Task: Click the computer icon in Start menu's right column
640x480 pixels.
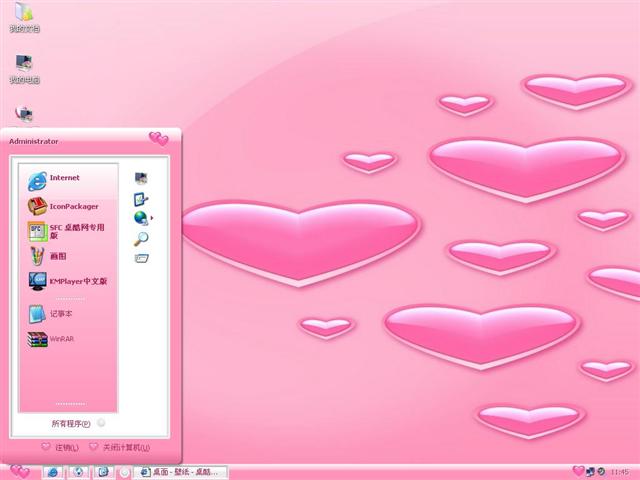Action: 141,179
